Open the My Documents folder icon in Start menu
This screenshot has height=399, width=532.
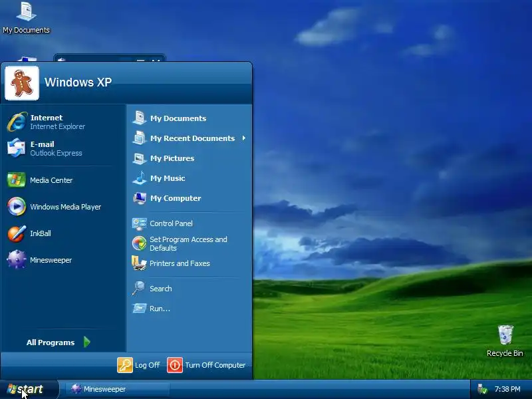pyautogui.click(x=139, y=118)
